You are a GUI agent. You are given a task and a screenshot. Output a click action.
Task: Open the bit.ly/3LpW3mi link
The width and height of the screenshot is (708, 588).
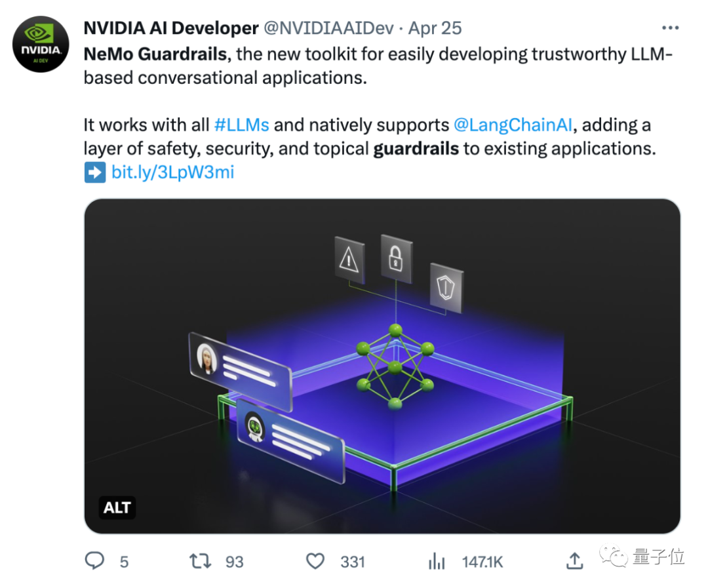click(x=172, y=172)
